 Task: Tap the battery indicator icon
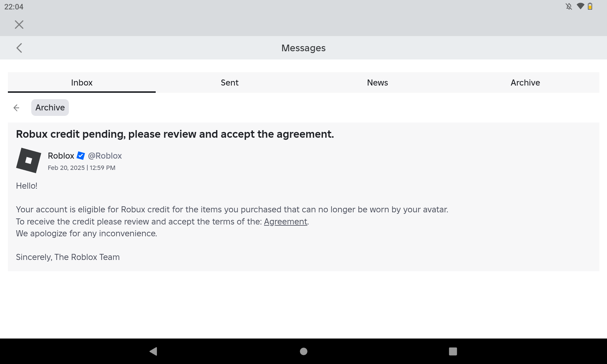590,6
